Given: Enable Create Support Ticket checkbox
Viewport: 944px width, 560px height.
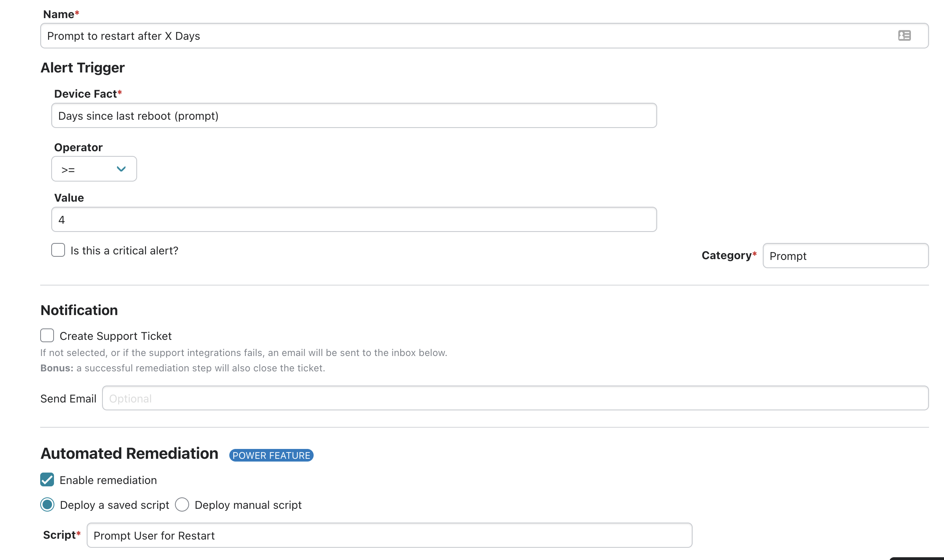Looking at the screenshot, I should click(x=47, y=336).
